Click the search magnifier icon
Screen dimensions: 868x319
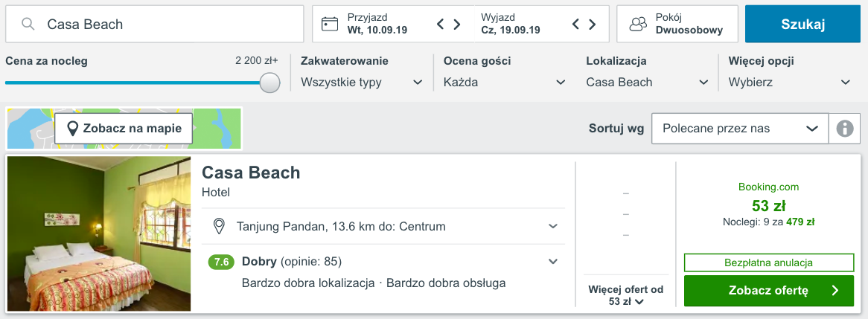28,24
